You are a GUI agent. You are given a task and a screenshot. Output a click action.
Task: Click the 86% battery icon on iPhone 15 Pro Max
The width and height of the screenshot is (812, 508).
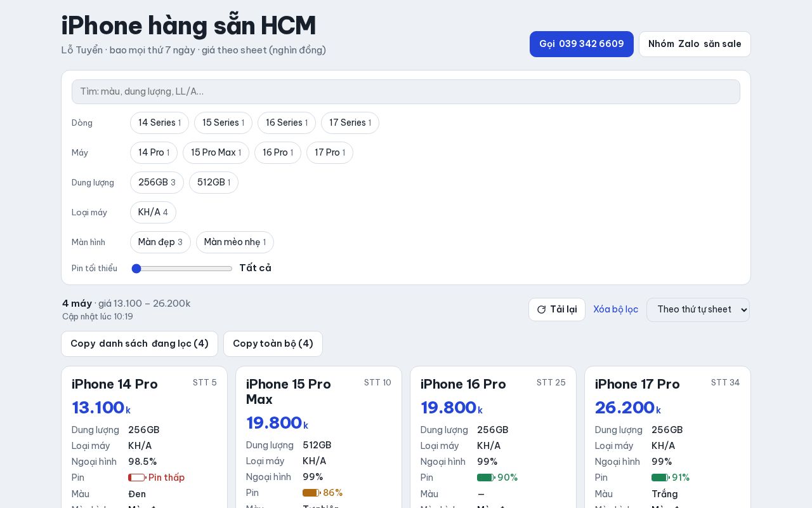[x=311, y=493]
